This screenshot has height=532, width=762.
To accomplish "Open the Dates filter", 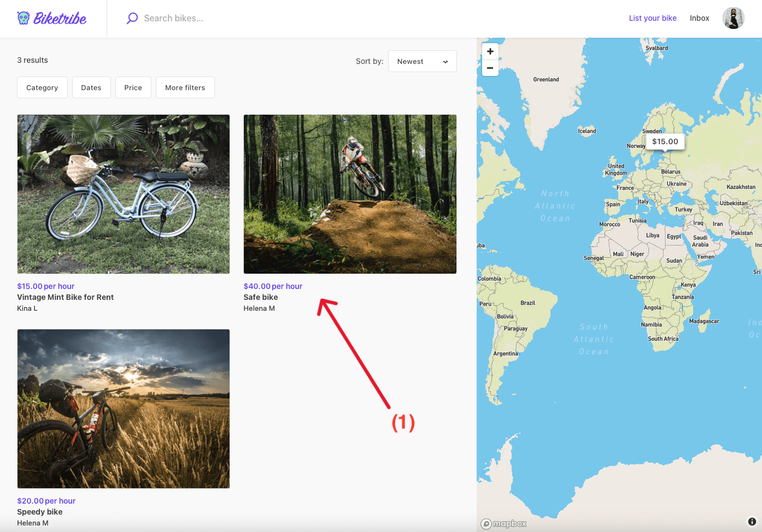I will [91, 87].
